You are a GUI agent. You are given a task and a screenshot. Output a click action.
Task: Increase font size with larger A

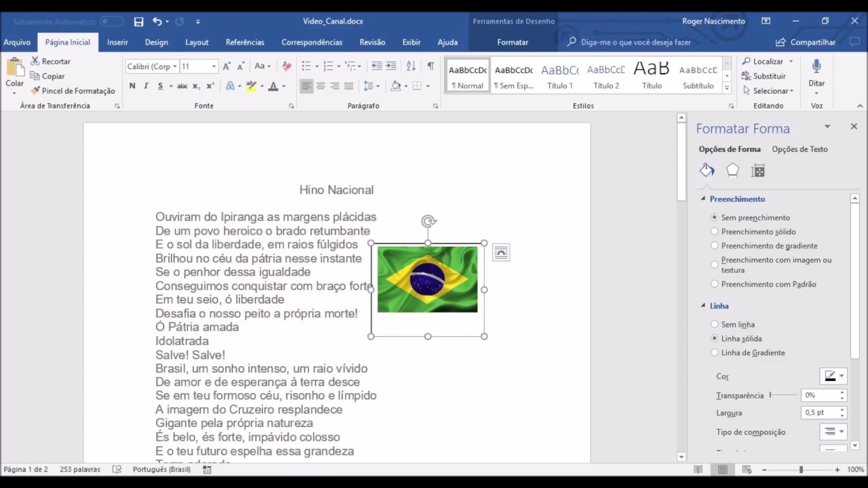click(x=226, y=66)
